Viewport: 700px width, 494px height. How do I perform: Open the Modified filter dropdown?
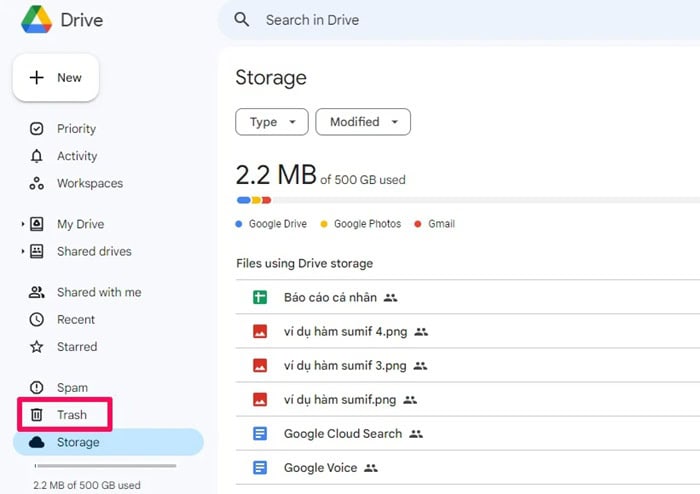[x=363, y=122]
